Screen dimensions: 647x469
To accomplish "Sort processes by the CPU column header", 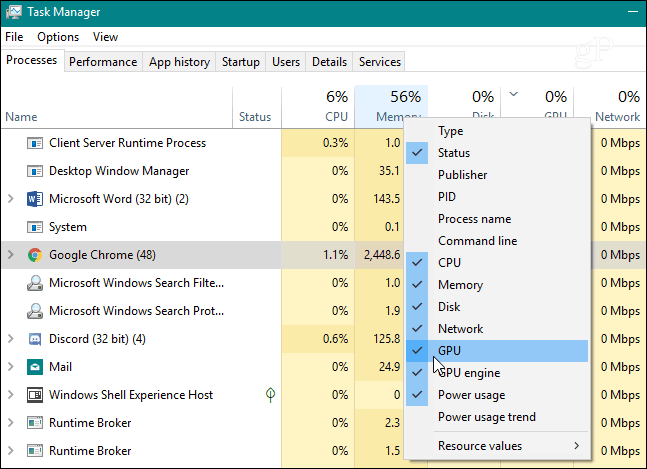I will click(318, 105).
